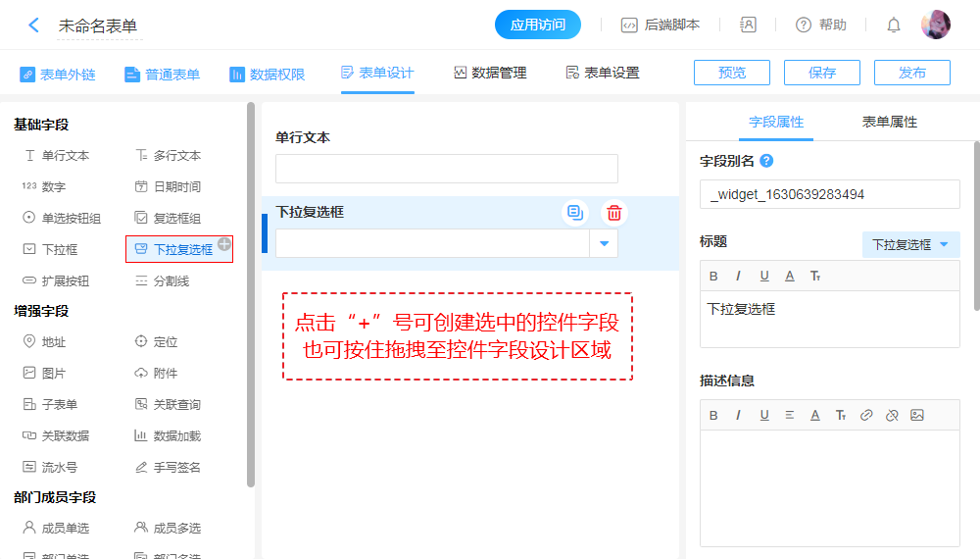Click the blue copy icon on 下拉复选框 field
This screenshot has width=980, height=559.
point(575,213)
